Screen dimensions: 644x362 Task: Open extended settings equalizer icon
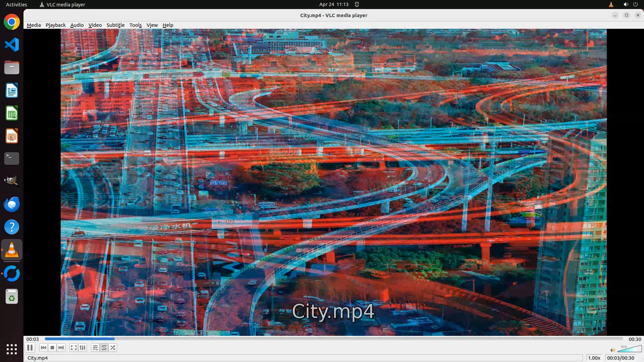click(83, 348)
